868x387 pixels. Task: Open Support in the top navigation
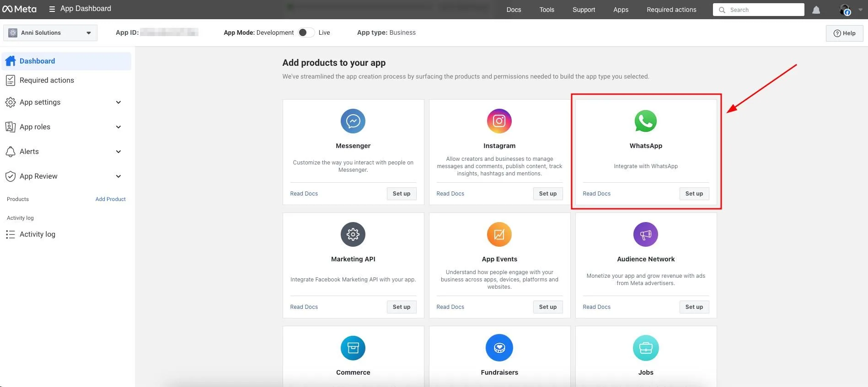[584, 10]
